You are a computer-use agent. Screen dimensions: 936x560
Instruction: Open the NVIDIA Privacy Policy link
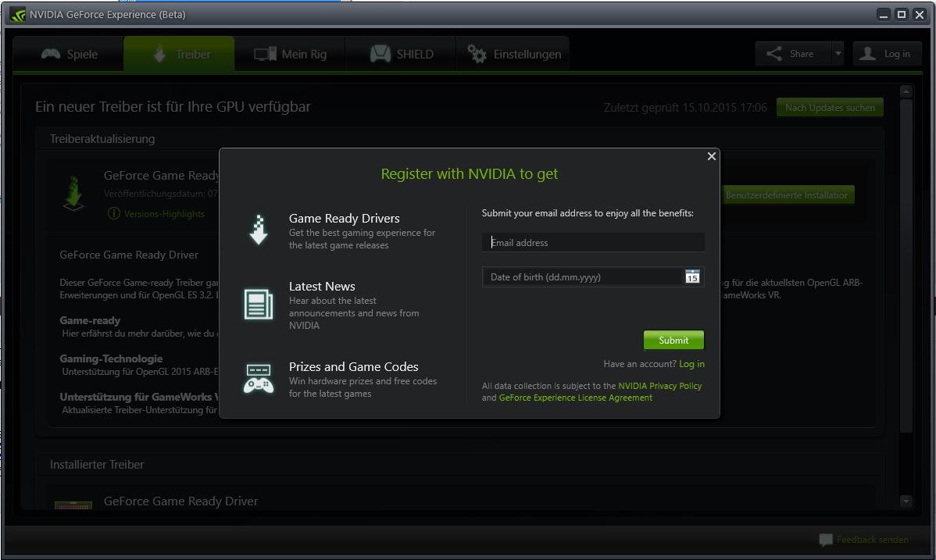(x=659, y=387)
